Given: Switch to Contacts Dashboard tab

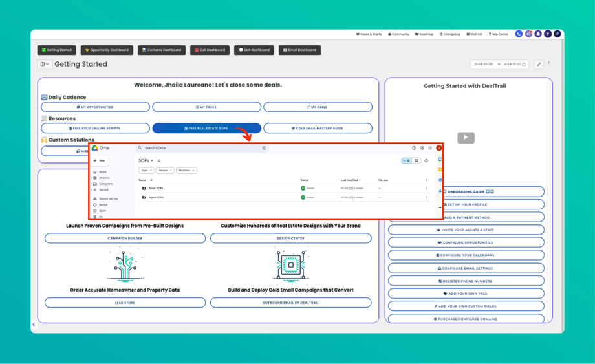Looking at the screenshot, I should click(x=162, y=50).
